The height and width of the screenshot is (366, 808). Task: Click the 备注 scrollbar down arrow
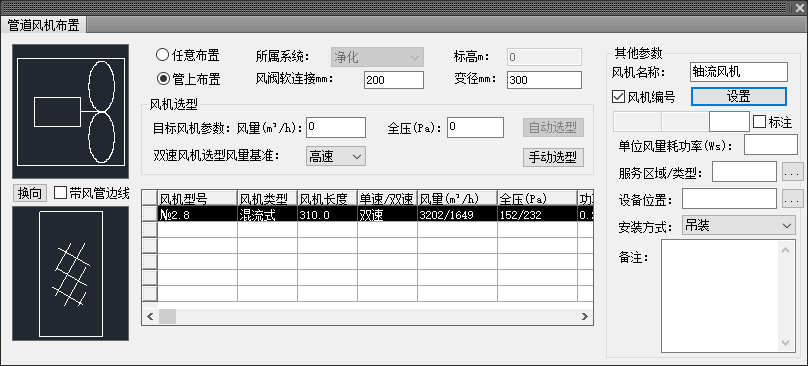[785, 342]
